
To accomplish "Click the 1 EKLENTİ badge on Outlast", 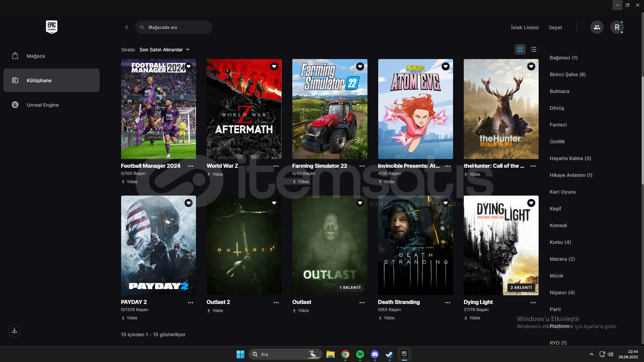I will (350, 288).
